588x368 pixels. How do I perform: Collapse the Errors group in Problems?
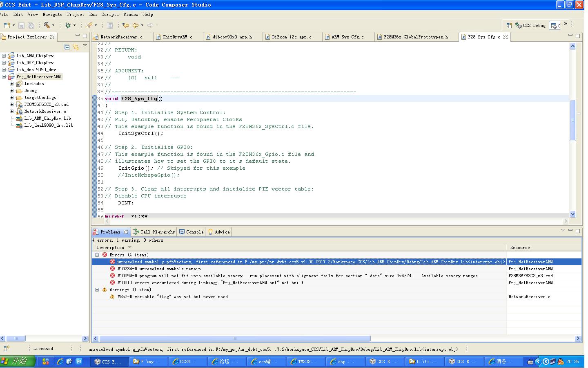(97, 255)
